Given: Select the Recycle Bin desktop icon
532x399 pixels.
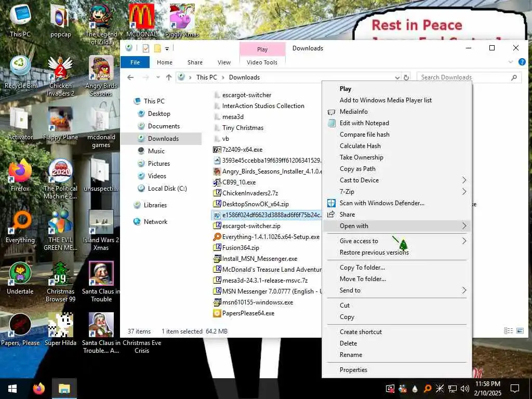Looking at the screenshot, I should 20,73.
